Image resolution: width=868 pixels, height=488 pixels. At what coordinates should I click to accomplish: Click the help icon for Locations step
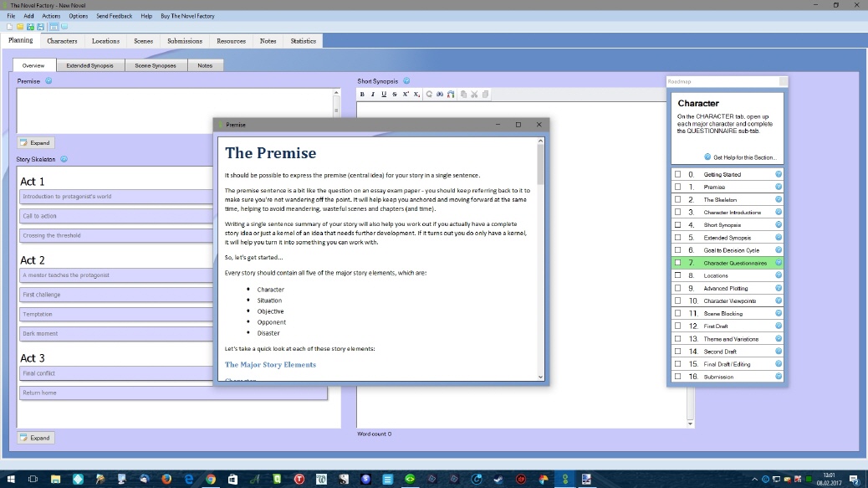779,275
